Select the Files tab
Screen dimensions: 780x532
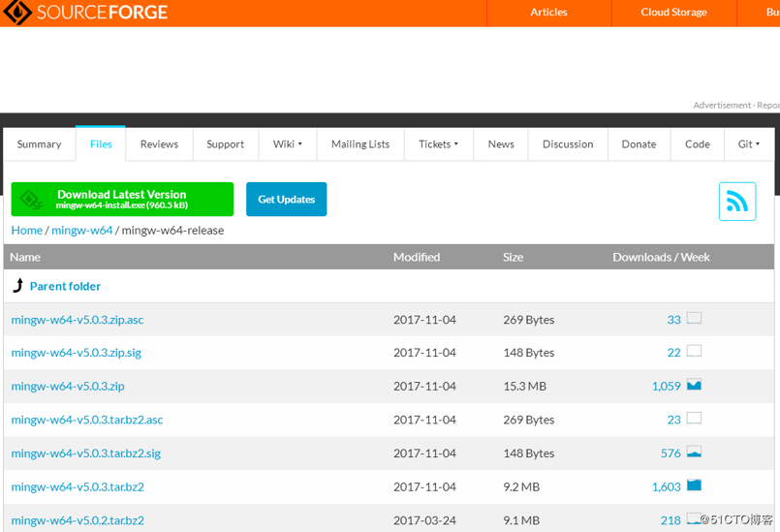click(x=101, y=143)
